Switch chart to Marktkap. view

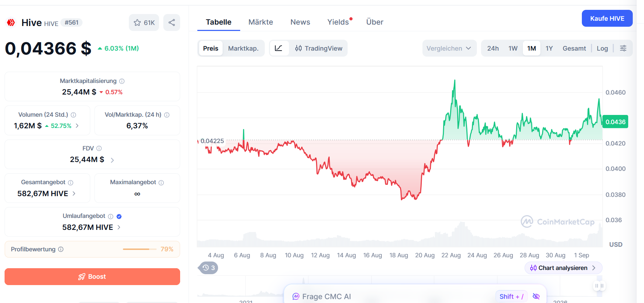(243, 48)
